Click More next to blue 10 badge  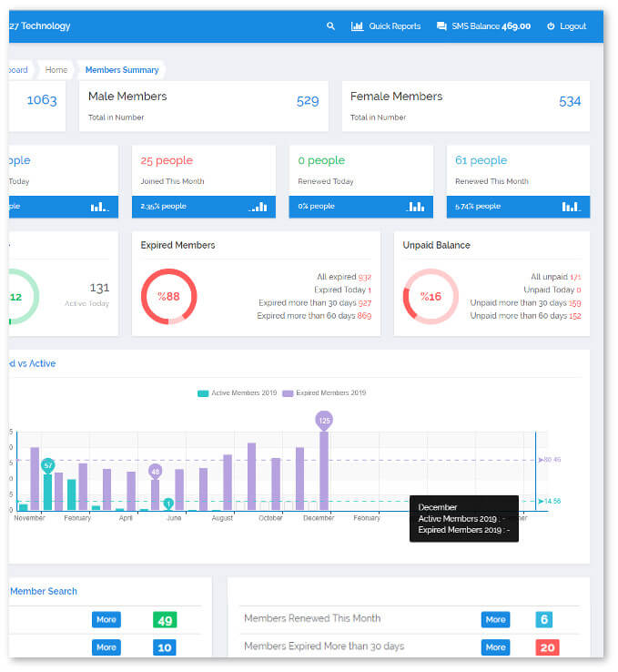point(106,647)
